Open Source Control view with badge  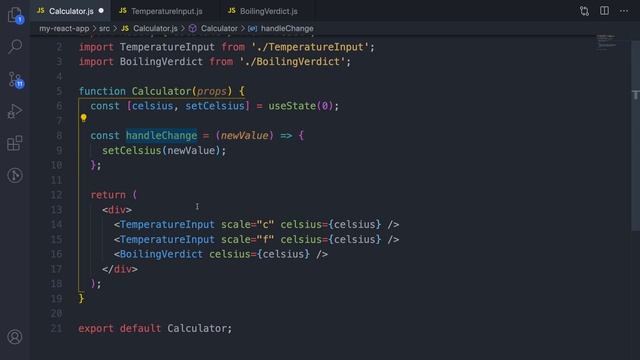[16, 79]
